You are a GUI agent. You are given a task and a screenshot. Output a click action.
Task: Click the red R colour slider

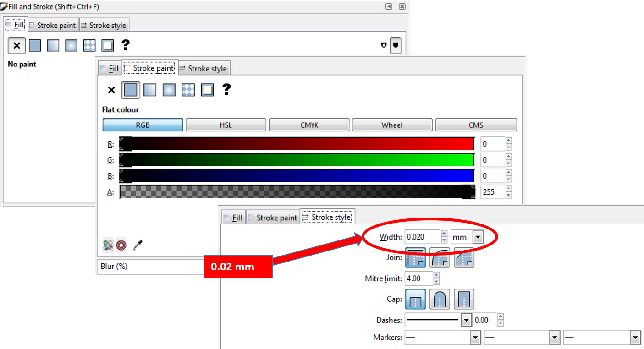(x=297, y=144)
